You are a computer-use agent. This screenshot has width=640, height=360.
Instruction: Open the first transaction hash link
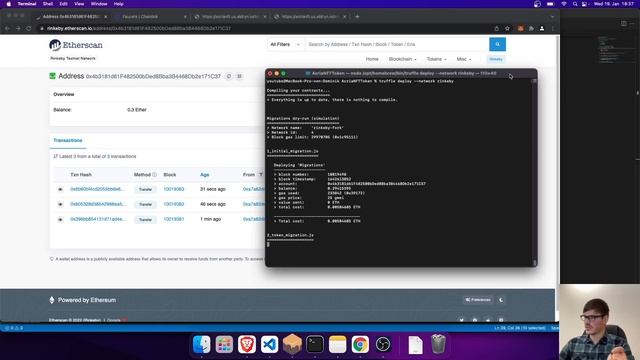pos(98,189)
